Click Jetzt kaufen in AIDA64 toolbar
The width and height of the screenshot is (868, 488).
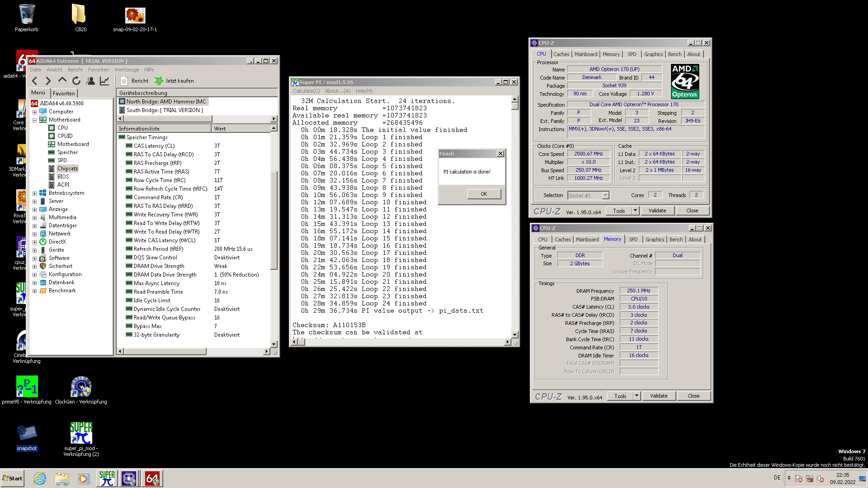[174, 81]
